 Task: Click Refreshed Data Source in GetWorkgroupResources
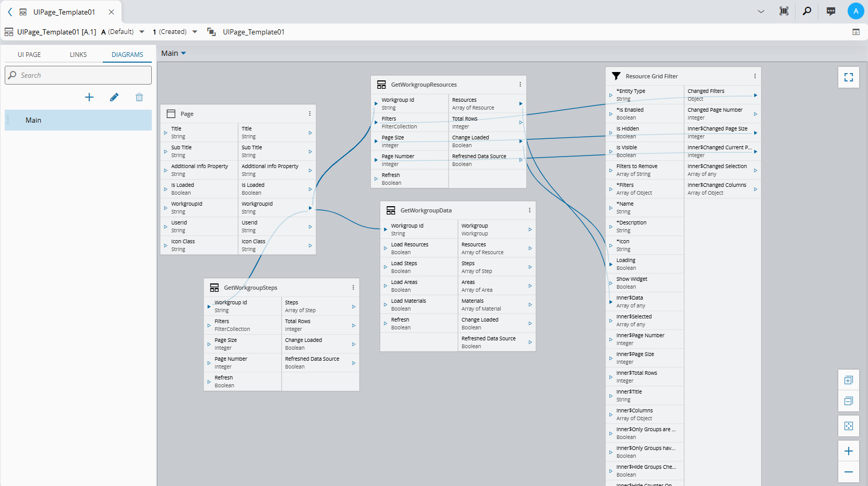[x=487, y=160]
